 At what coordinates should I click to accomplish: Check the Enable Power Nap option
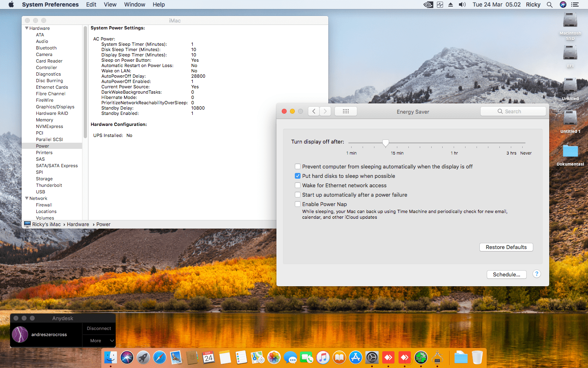click(298, 204)
